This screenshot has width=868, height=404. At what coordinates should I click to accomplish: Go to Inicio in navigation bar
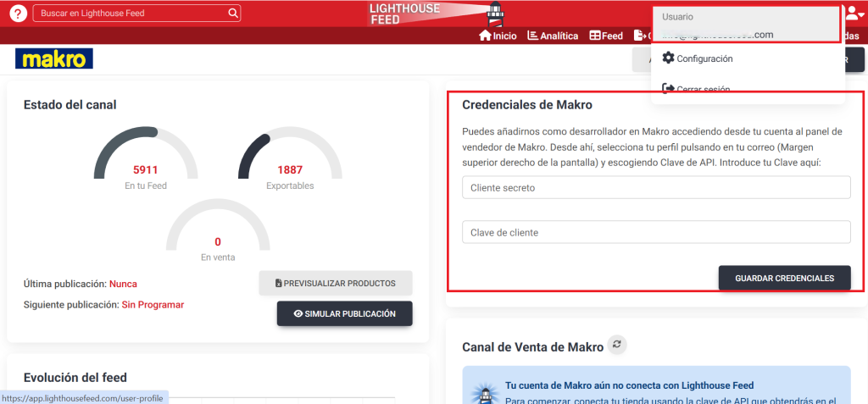(498, 36)
